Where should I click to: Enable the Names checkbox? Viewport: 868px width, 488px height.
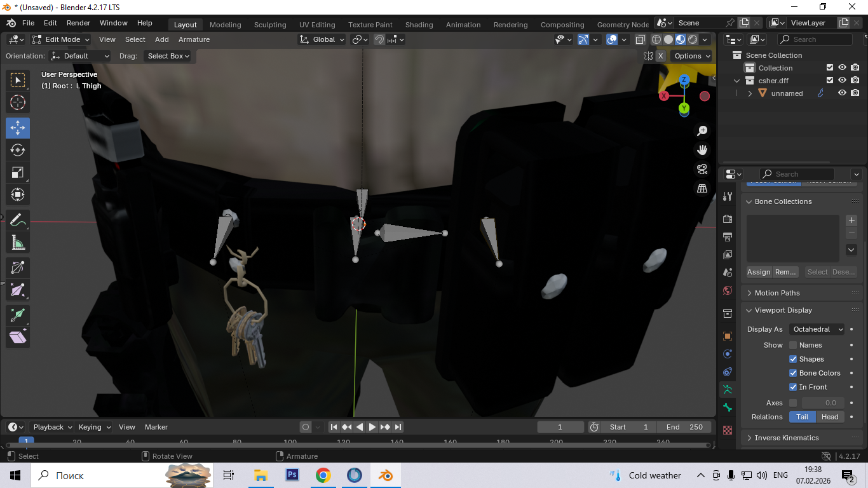793,345
